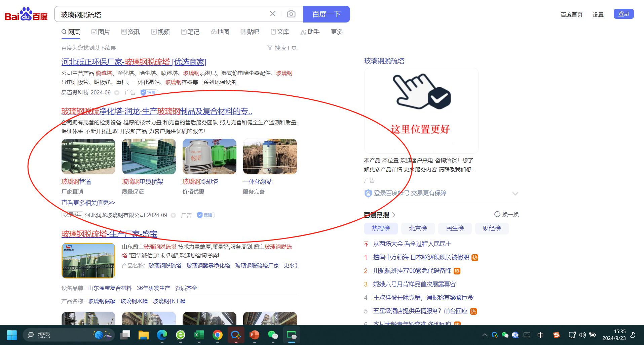Click the shield icon beside 登录百度账号
This screenshot has height=345, width=644.
pyautogui.click(x=368, y=193)
